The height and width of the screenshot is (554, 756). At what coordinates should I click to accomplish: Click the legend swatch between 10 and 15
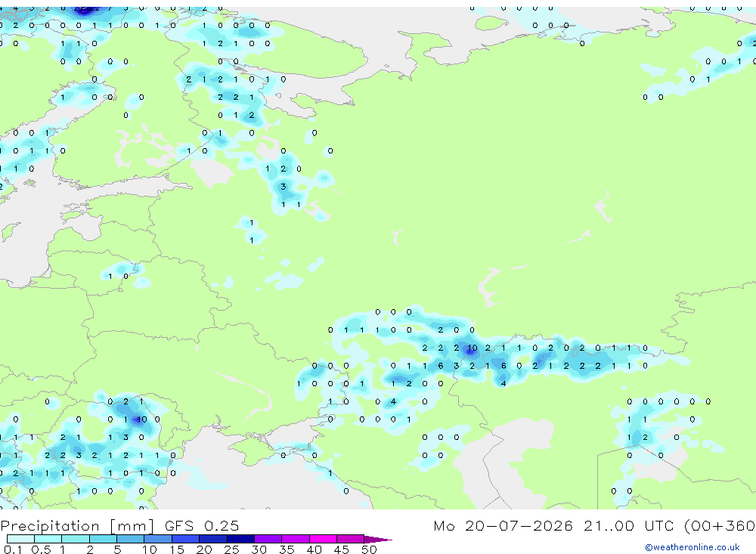(158, 539)
